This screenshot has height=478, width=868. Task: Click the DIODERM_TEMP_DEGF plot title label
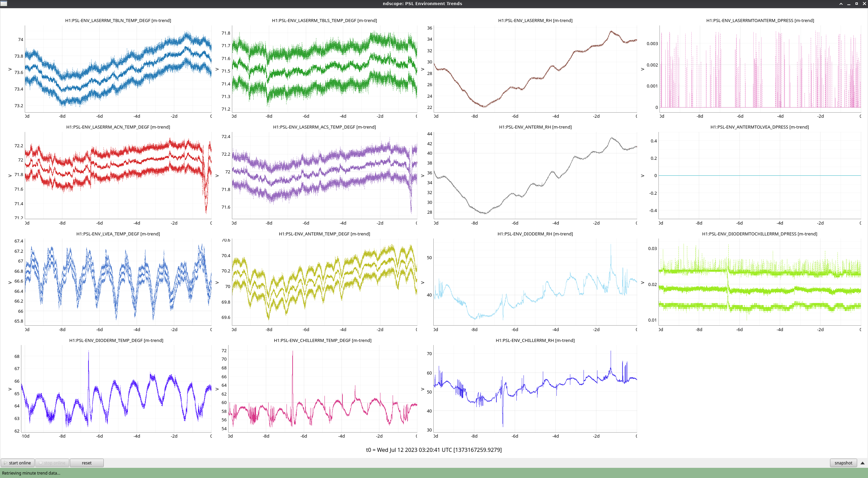point(116,340)
